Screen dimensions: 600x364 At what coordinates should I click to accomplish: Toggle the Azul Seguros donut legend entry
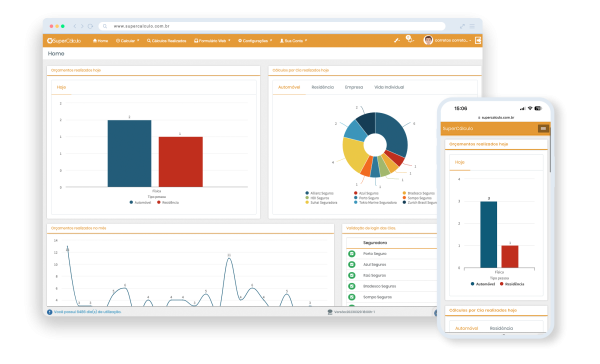tap(366, 193)
